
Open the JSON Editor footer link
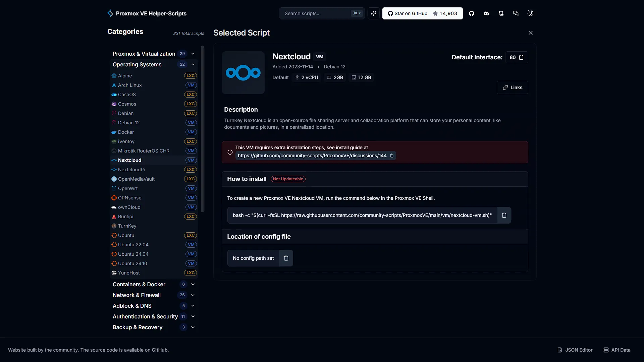click(x=575, y=350)
